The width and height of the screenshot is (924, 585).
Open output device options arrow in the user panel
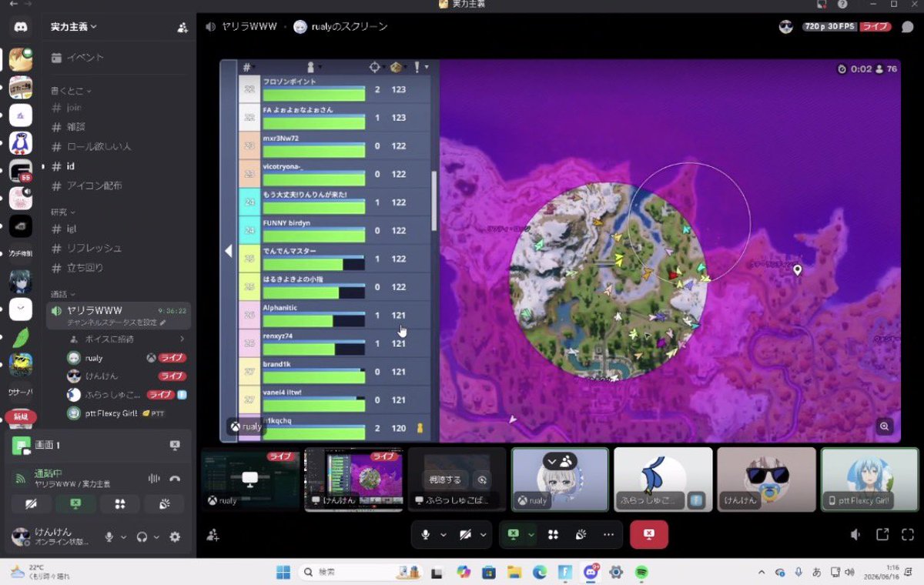point(156,537)
